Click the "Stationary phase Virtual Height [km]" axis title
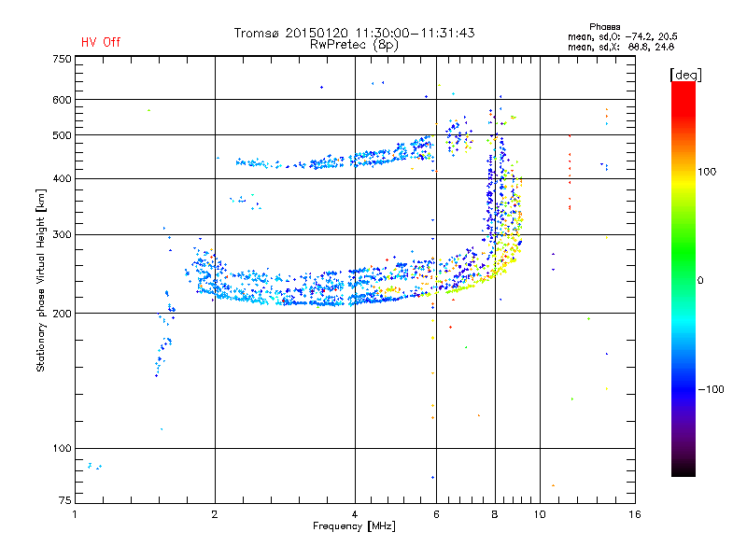Image resolution: width=747 pixels, height=560 pixels. [x=40, y=280]
